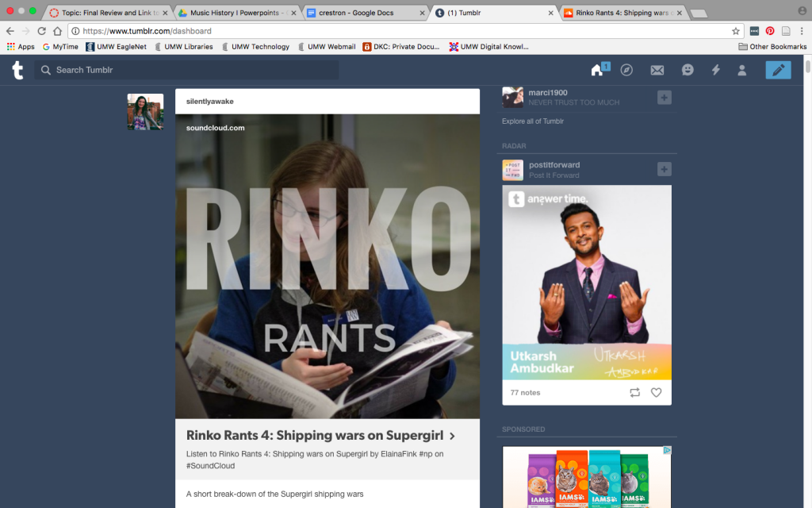
Task: Click the Search Tumblr field
Action: 186,70
